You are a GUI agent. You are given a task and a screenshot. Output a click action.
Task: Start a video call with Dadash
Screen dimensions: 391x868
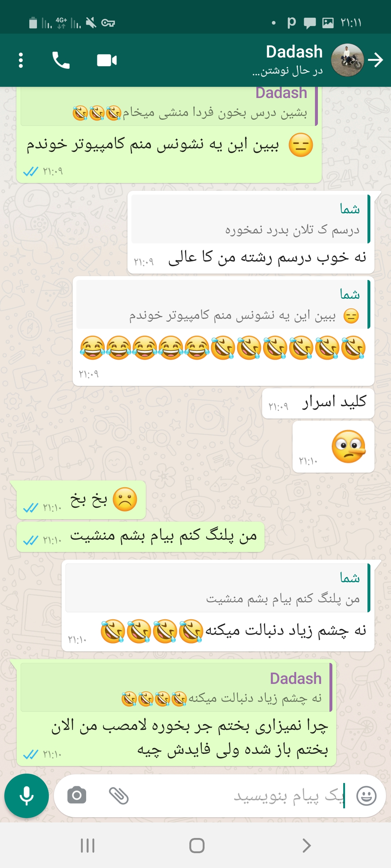coord(107,60)
